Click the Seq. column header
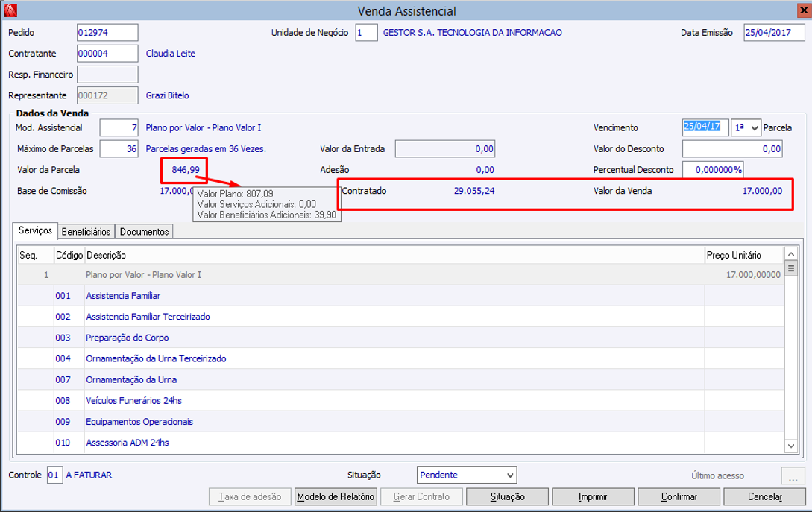This screenshot has width=812, height=512. click(36, 255)
